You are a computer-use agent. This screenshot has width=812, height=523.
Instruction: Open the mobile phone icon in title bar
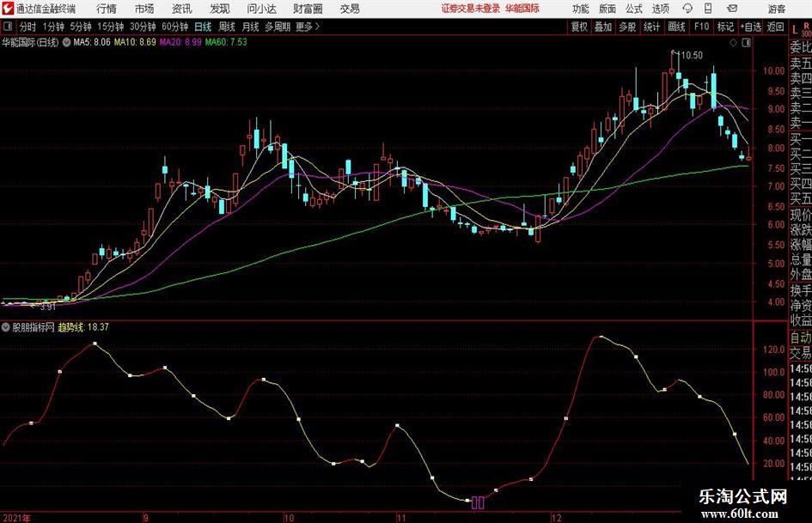click(708, 9)
